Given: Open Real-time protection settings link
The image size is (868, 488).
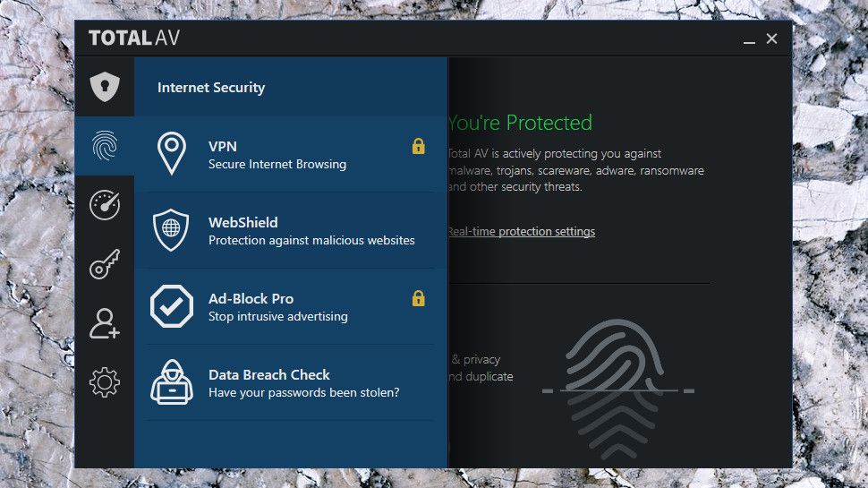Looking at the screenshot, I should click(522, 232).
